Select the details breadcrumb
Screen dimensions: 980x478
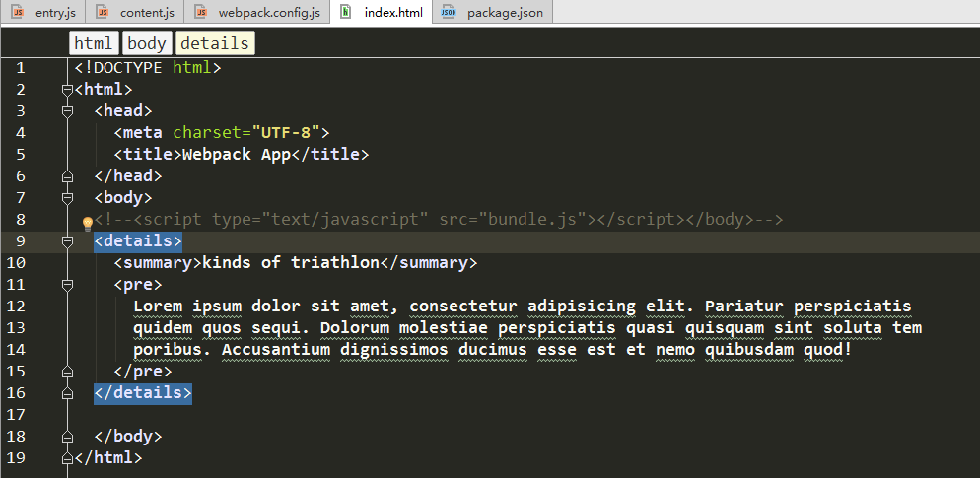pos(215,43)
